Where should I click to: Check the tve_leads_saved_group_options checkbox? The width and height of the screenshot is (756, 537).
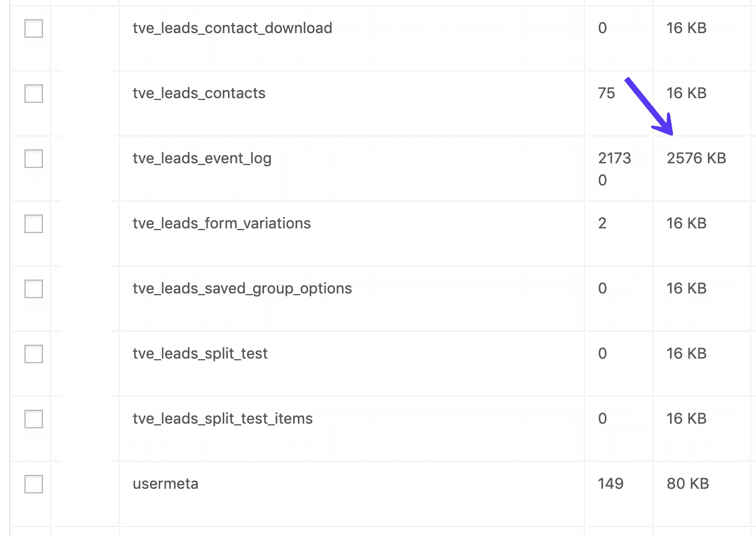click(x=33, y=288)
